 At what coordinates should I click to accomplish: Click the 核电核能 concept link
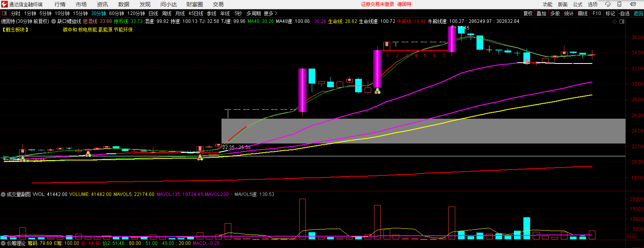click(x=88, y=30)
